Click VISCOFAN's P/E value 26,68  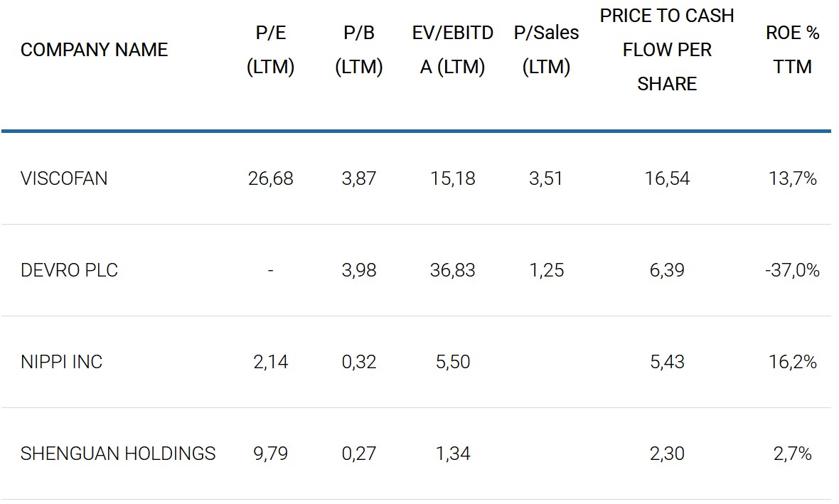pyautogui.click(x=270, y=178)
